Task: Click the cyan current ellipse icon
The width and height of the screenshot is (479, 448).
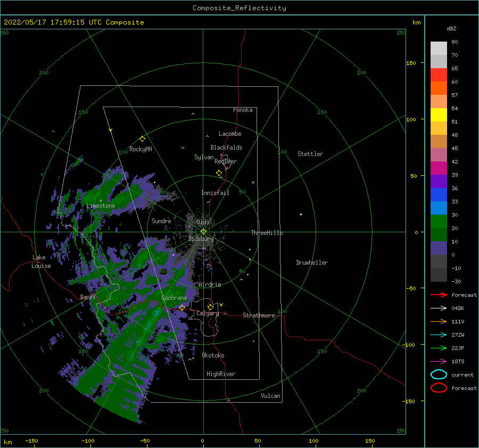Action: click(439, 374)
